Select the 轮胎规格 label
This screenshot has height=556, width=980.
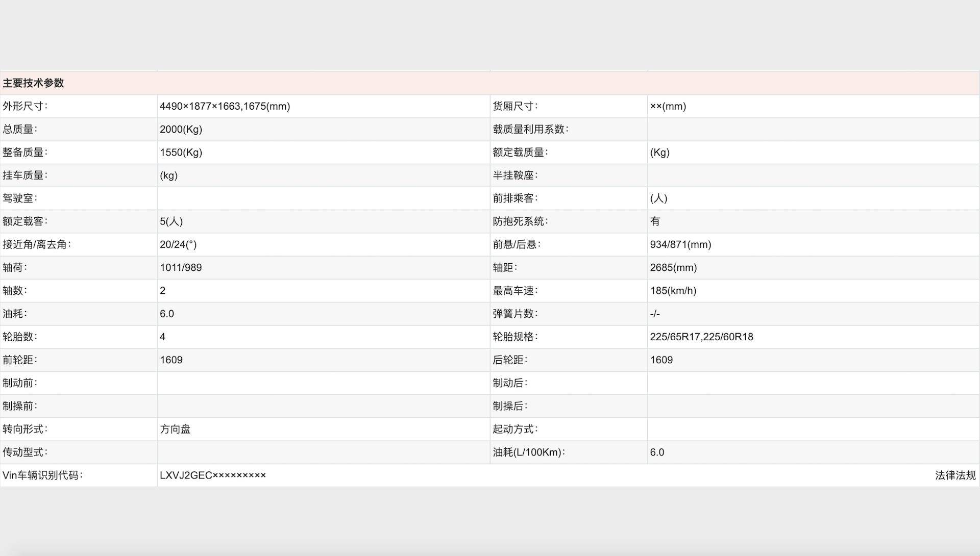[x=515, y=337]
